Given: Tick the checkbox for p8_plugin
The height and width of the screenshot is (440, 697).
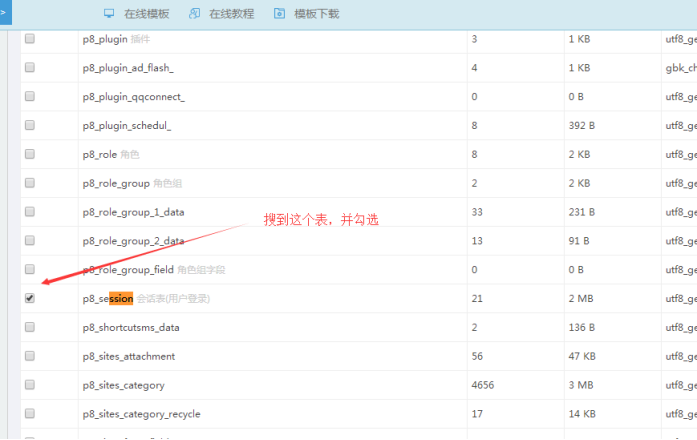Looking at the screenshot, I should (30, 39).
